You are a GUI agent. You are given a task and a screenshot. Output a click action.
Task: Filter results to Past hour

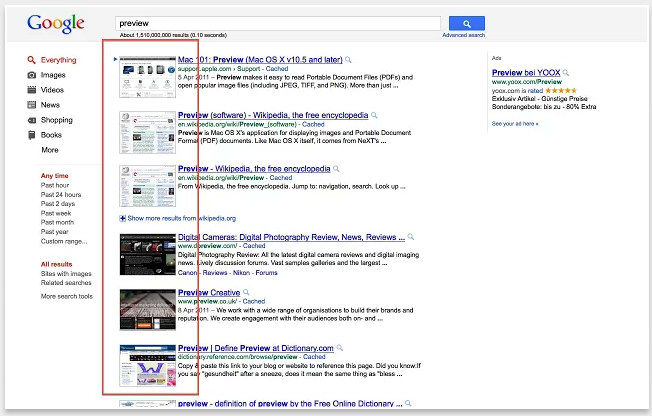tap(55, 185)
